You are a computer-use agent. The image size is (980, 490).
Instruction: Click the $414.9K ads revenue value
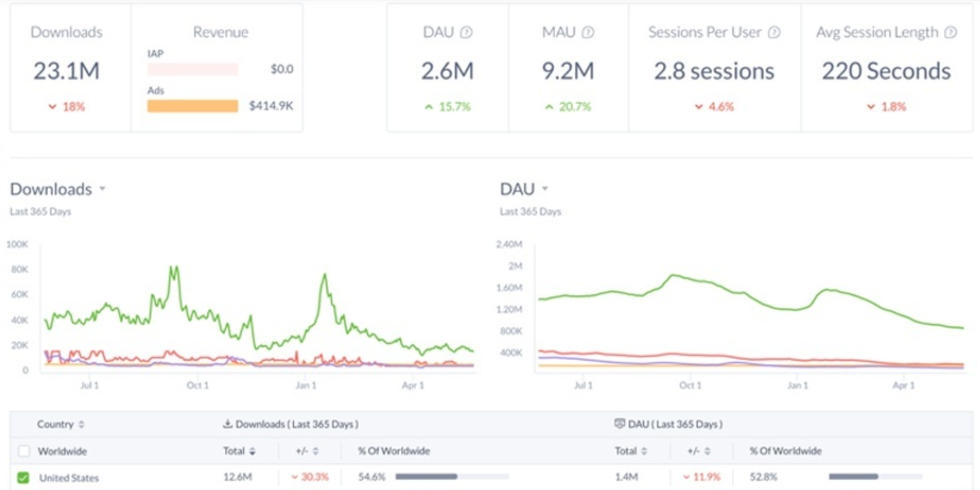click(271, 106)
